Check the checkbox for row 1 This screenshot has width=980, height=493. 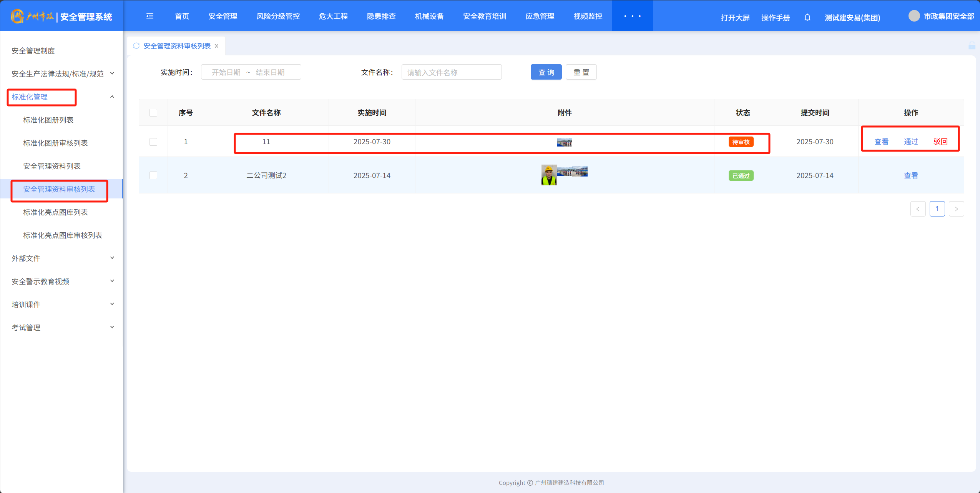(x=153, y=142)
